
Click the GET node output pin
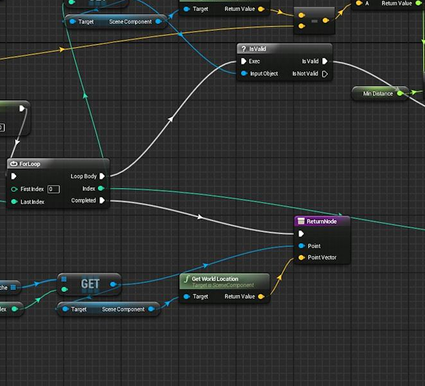point(113,284)
